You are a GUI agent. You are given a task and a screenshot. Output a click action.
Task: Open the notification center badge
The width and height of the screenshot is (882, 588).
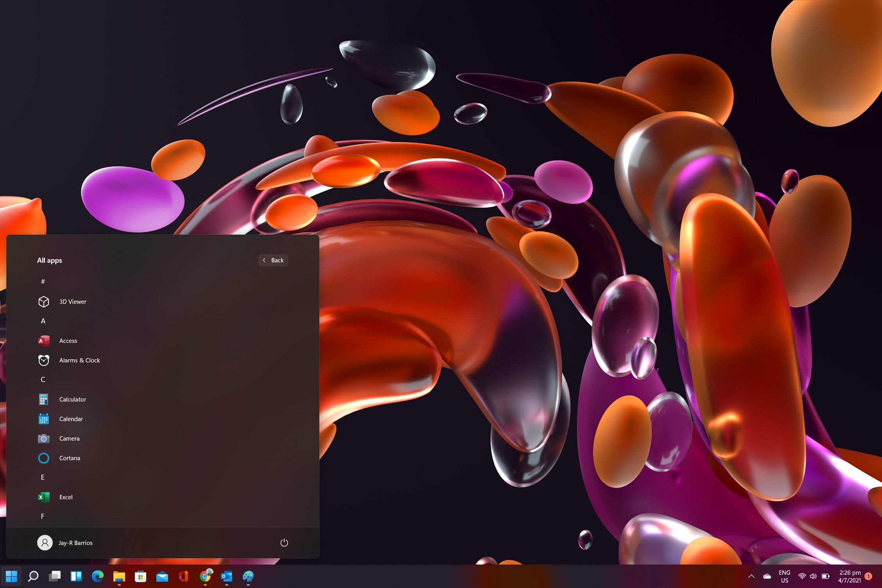(x=868, y=576)
